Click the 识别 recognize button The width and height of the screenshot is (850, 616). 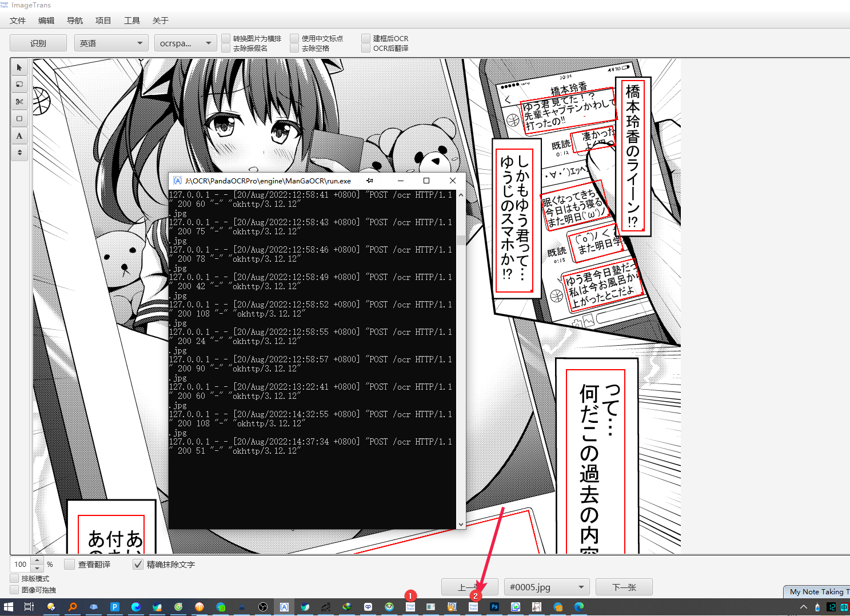(x=38, y=43)
